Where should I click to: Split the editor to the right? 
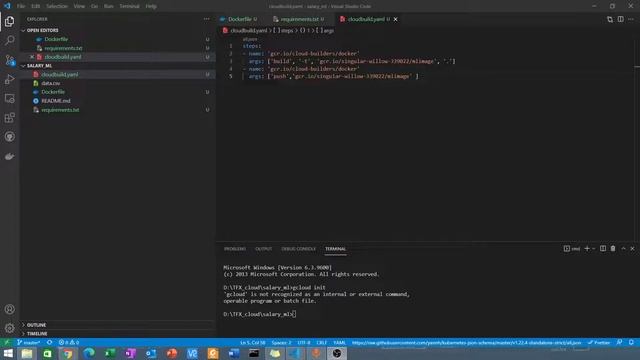point(620,19)
